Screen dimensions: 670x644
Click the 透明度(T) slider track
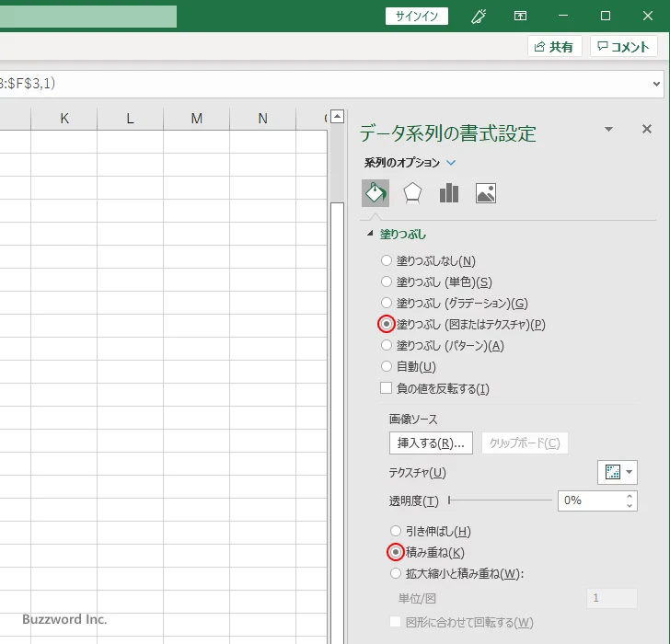500,500
